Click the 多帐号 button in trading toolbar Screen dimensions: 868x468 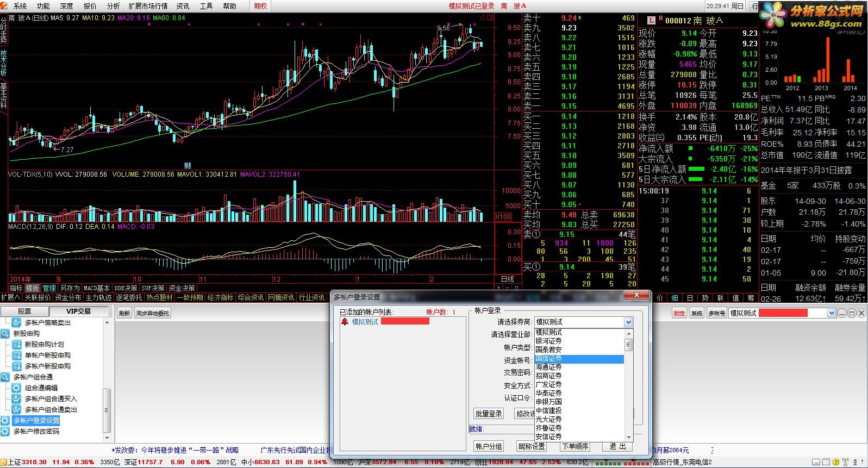tap(716, 313)
